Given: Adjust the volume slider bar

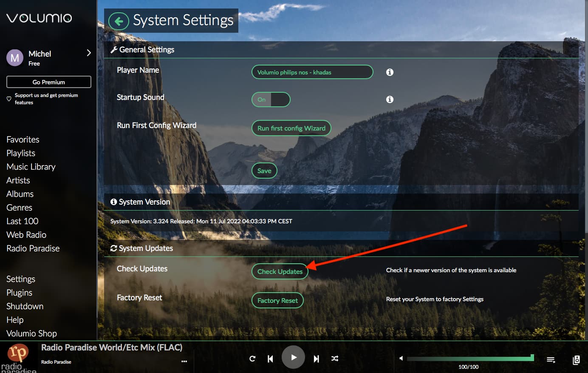Looking at the screenshot, I should [469, 359].
